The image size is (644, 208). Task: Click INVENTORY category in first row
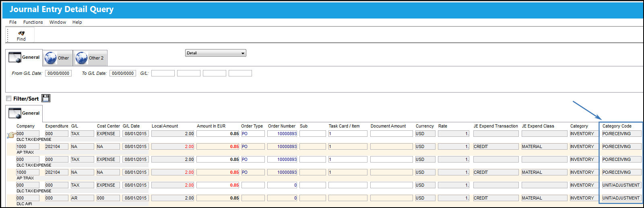[x=584, y=134]
